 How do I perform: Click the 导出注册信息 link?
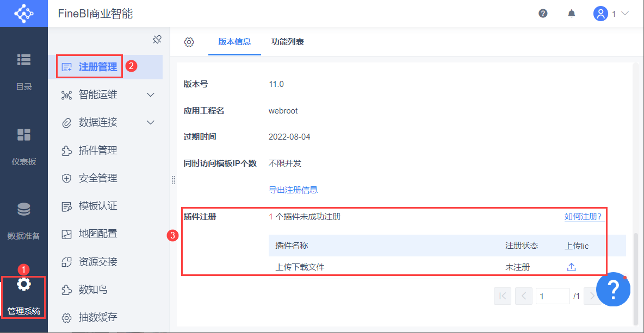click(293, 190)
